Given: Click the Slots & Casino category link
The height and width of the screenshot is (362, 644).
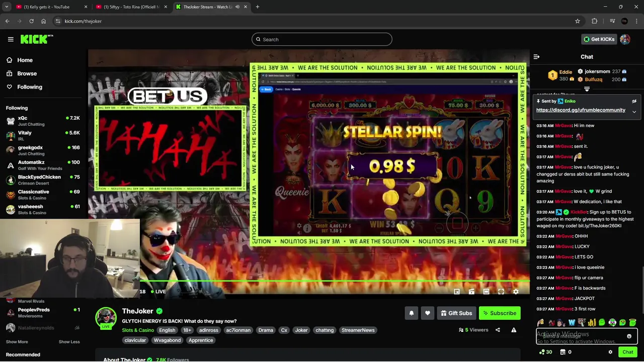Looking at the screenshot, I should [138, 330].
